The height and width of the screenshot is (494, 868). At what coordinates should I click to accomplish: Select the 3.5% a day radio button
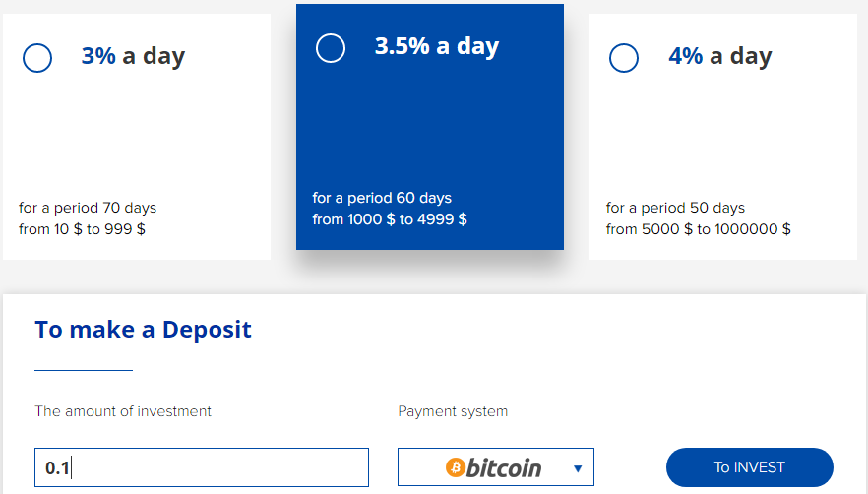click(331, 48)
